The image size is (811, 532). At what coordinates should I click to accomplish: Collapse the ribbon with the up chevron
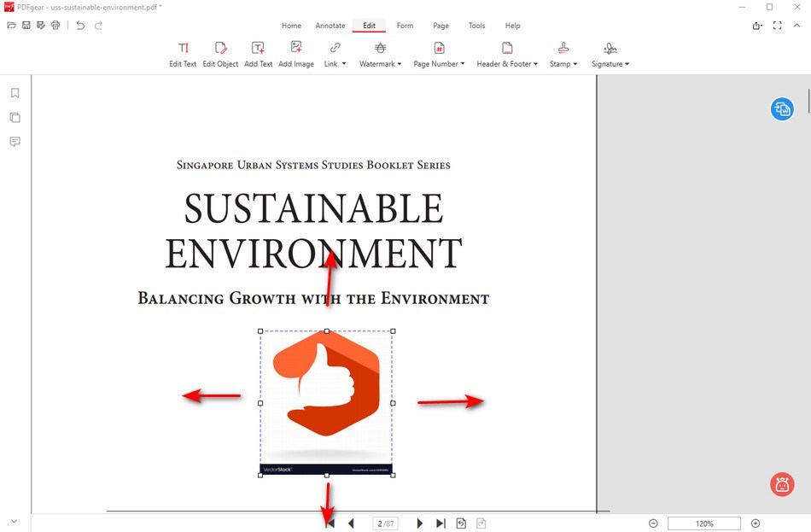(796, 26)
